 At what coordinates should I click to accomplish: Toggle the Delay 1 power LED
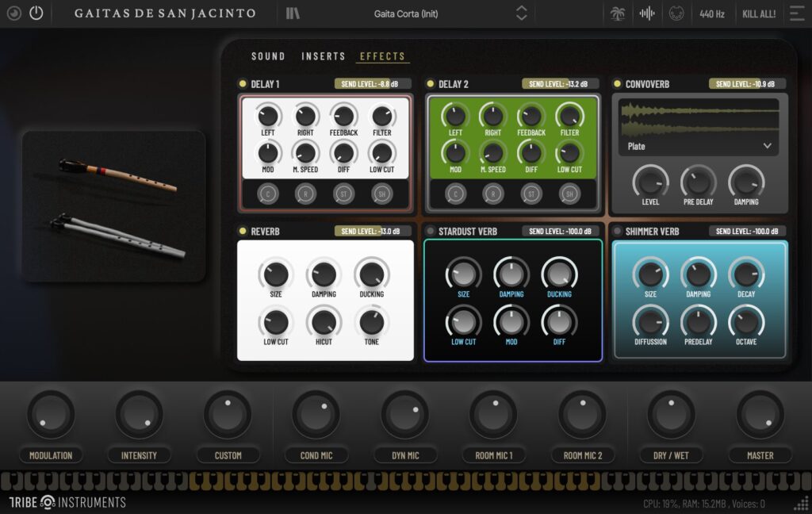click(243, 83)
